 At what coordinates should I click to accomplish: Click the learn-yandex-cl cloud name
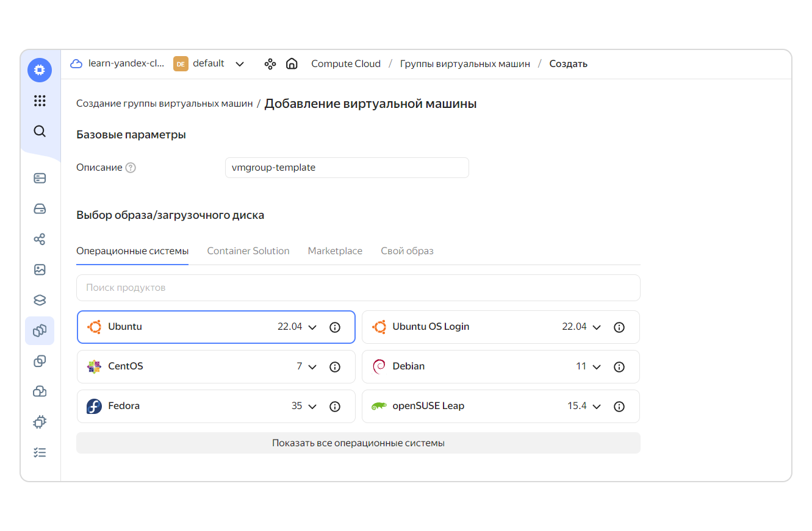126,63
